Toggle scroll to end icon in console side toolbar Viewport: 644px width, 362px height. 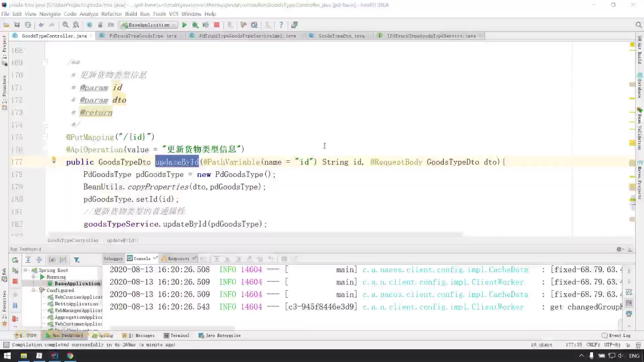point(629,303)
